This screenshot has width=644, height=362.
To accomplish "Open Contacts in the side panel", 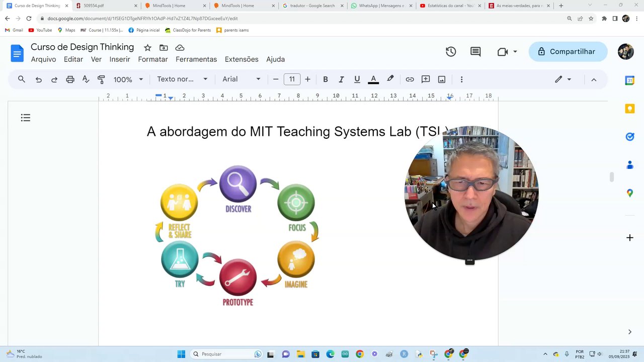I will (x=629, y=165).
